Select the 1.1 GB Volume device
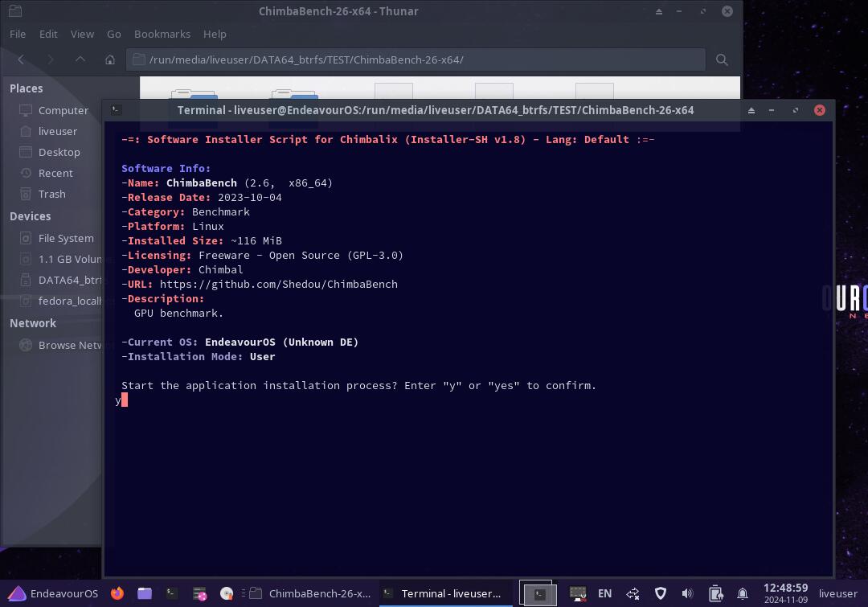Screen dimensions: 868x607 70,259
